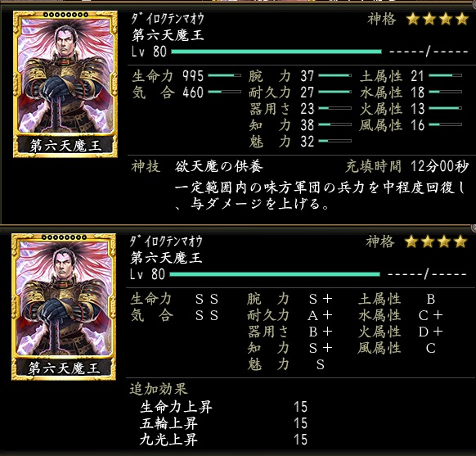
Task: Click the 九光上昇 15 effect entry
Action: (x=224, y=440)
